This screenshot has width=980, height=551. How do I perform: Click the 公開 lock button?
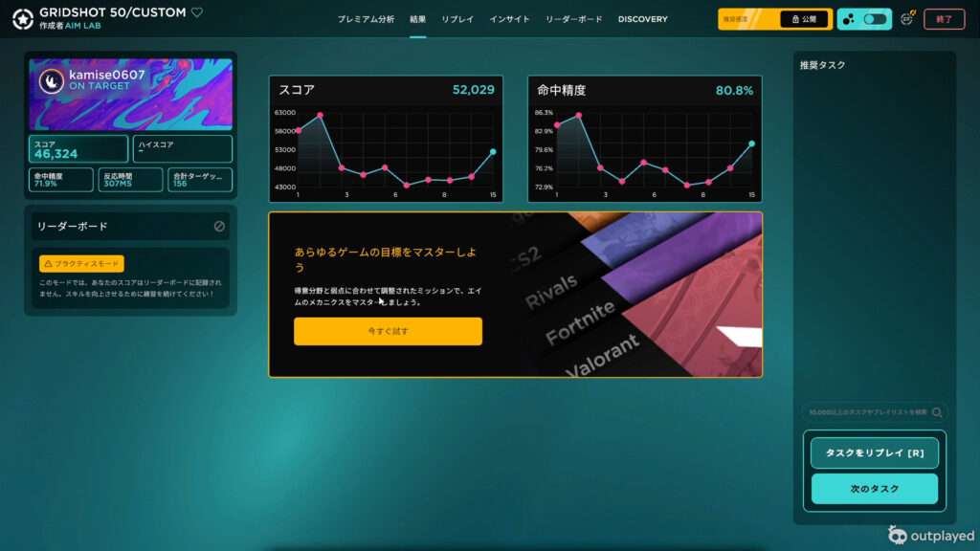(804, 19)
